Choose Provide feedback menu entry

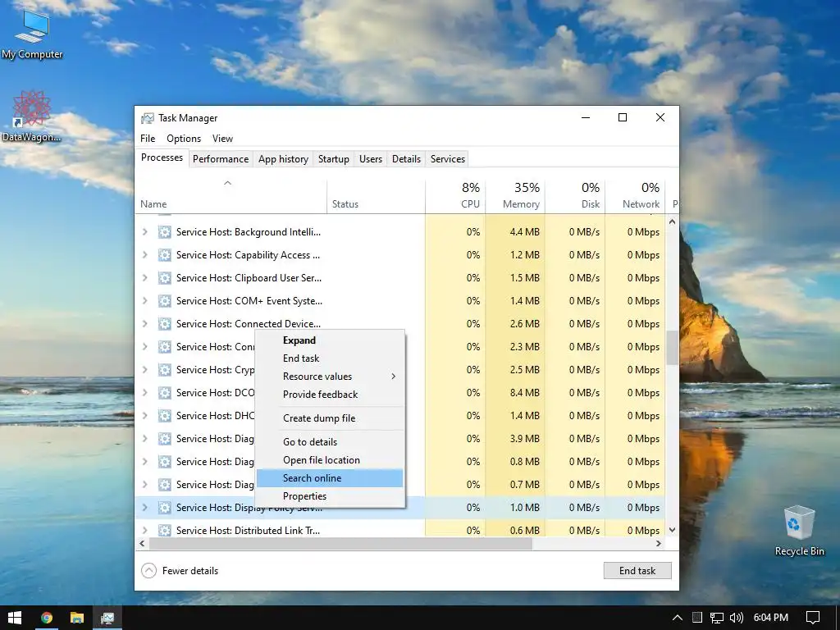[x=330, y=395]
